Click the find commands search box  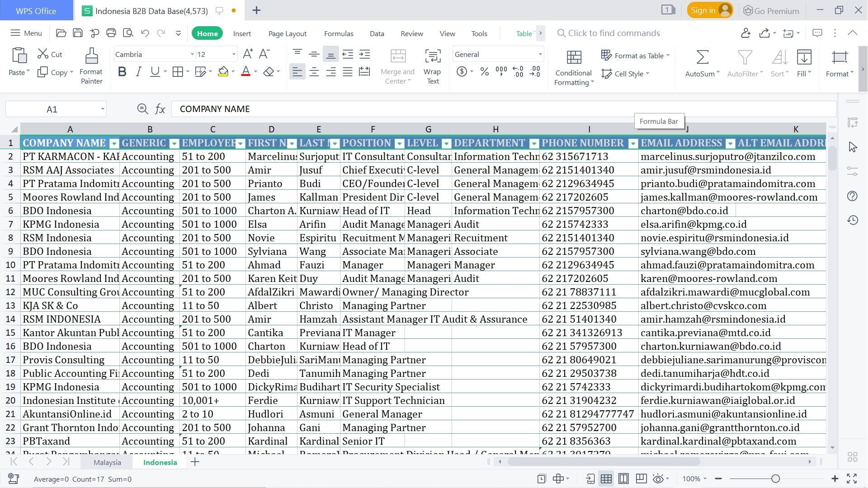click(x=610, y=33)
